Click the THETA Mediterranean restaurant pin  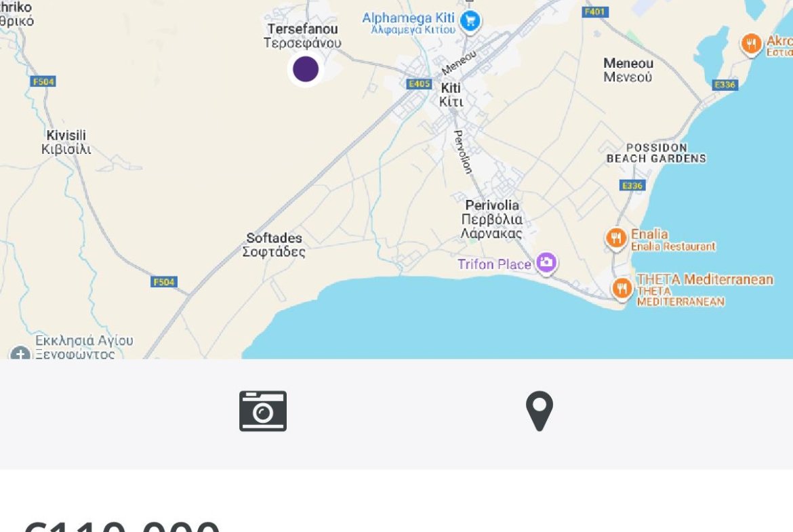[622, 288]
